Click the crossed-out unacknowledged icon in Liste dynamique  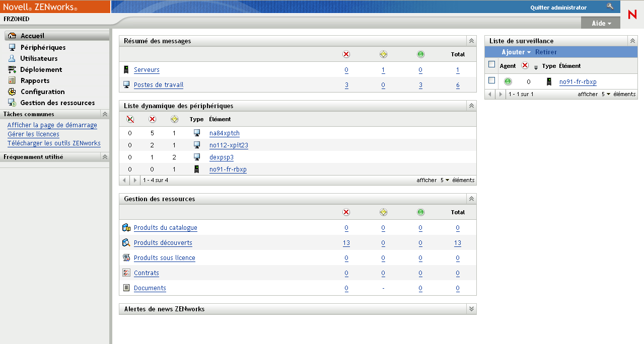130,119
